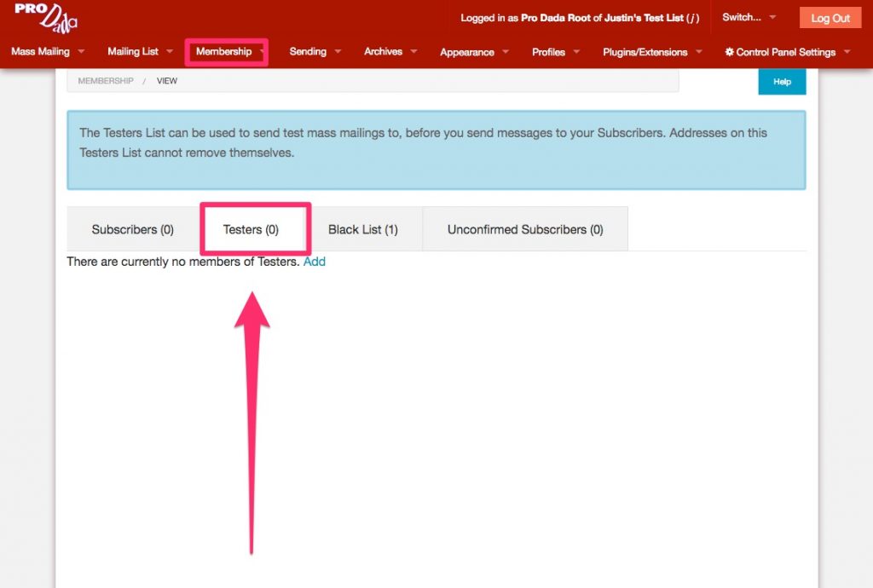Open the Membership menu
873x588 pixels.
pyautogui.click(x=224, y=51)
